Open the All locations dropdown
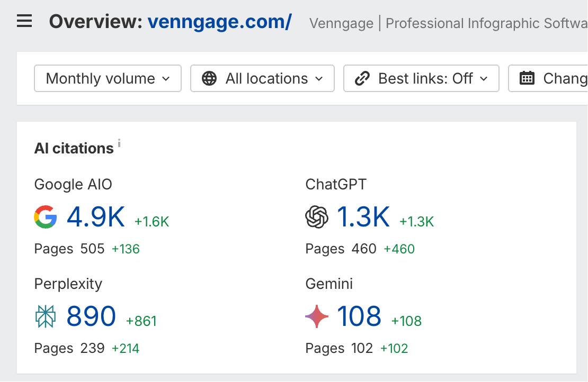This screenshot has height=382, width=588. 263,78
